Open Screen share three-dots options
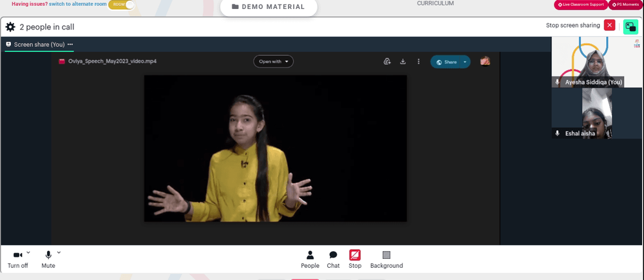The image size is (644, 280). pyautogui.click(x=70, y=44)
